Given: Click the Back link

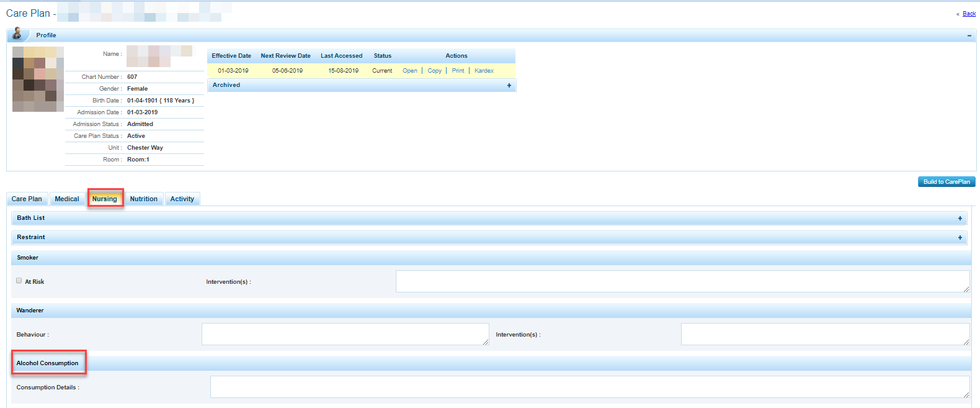Looking at the screenshot, I should (x=969, y=14).
